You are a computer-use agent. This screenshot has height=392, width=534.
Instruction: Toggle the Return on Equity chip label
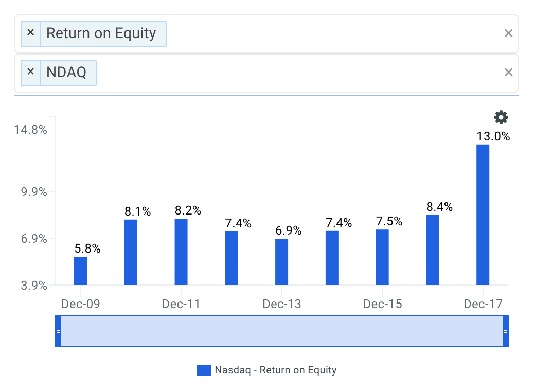coord(101,33)
